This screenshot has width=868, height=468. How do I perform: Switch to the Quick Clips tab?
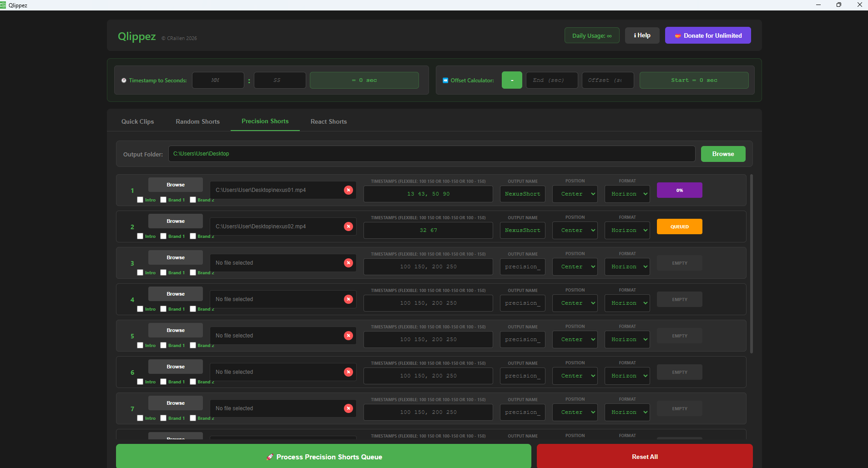click(137, 121)
